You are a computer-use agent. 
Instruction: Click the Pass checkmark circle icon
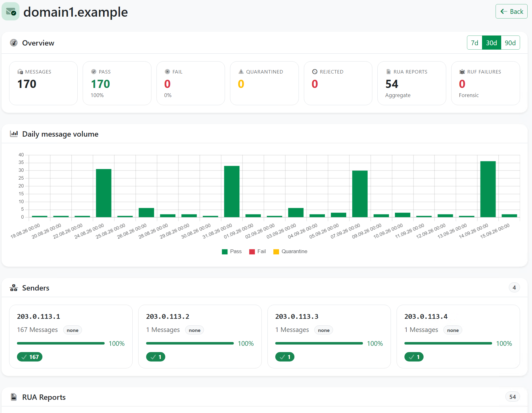coord(94,72)
